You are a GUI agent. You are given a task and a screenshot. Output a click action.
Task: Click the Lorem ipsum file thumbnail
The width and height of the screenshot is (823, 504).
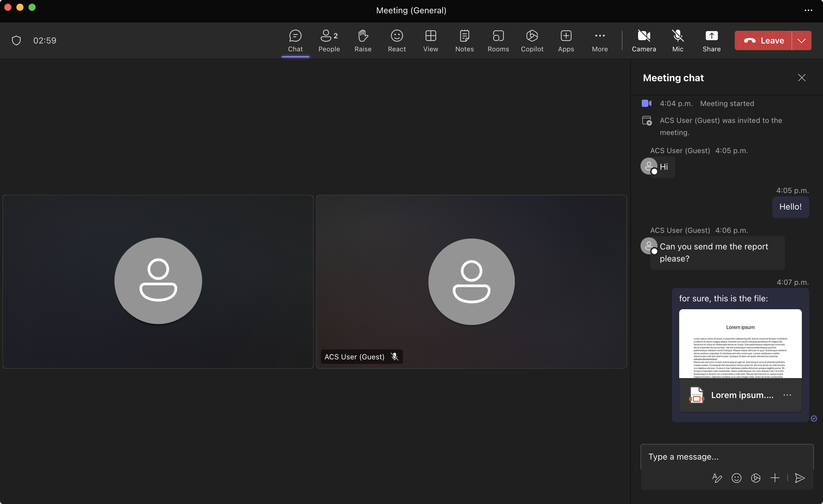click(740, 344)
